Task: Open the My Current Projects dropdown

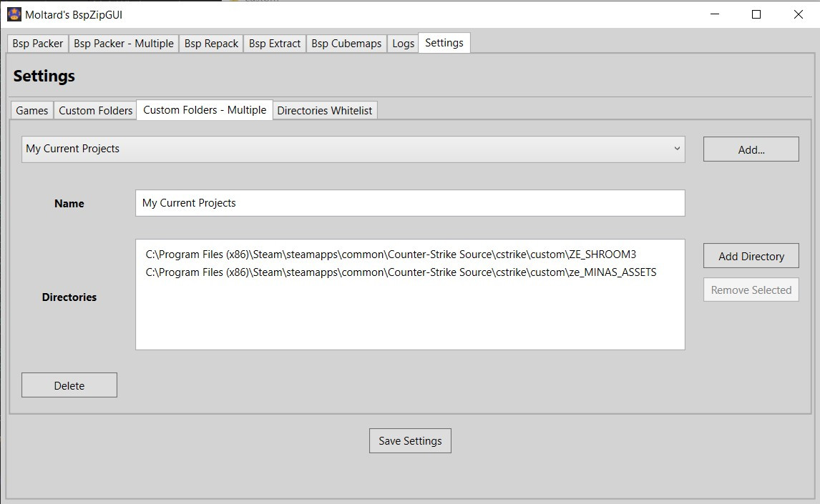Action: click(353, 149)
